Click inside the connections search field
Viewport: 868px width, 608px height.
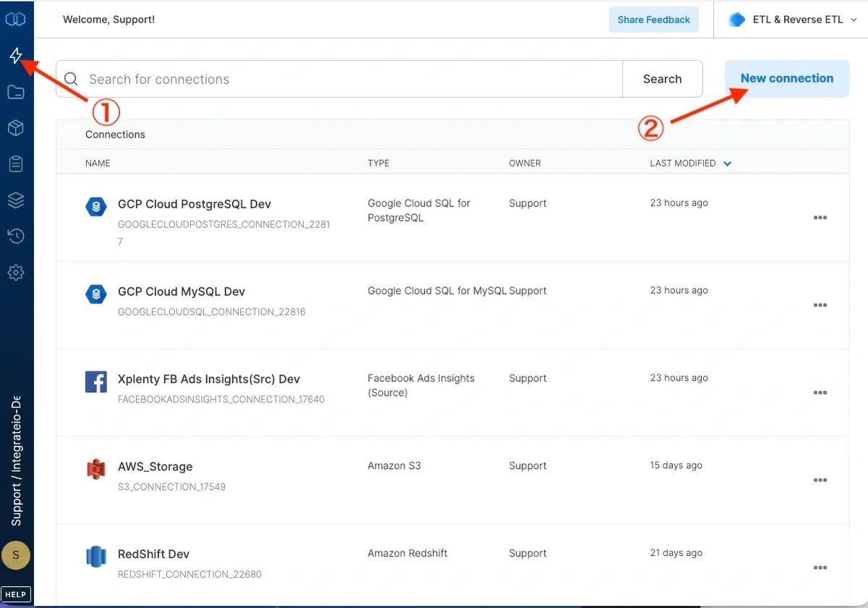tap(289, 78)
